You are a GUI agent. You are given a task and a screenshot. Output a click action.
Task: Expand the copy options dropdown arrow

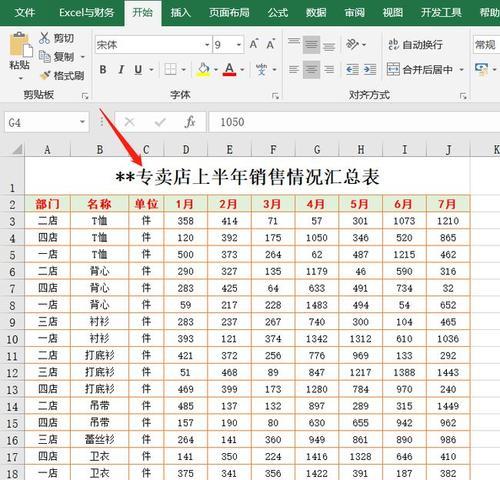pos(82,57)
